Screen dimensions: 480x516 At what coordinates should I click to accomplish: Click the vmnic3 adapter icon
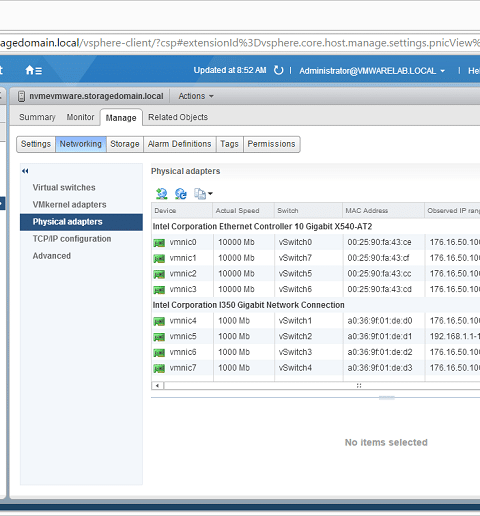coord(159,290)
